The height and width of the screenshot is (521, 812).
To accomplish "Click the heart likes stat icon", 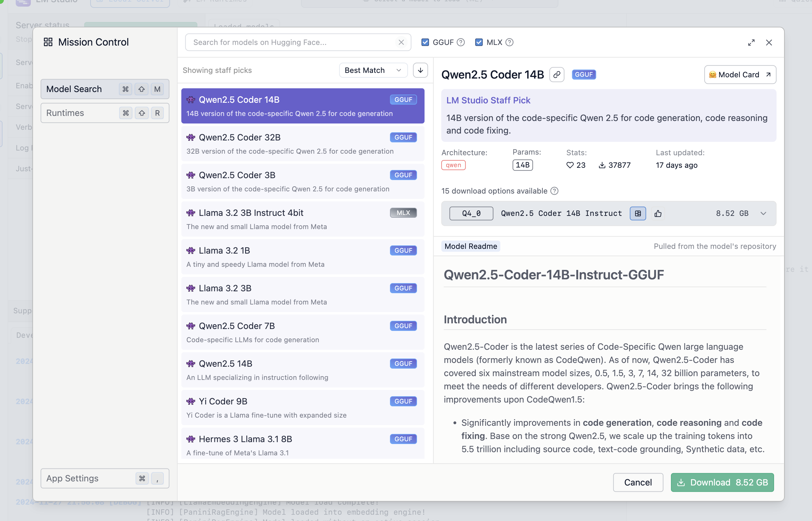I will (570, 165).
